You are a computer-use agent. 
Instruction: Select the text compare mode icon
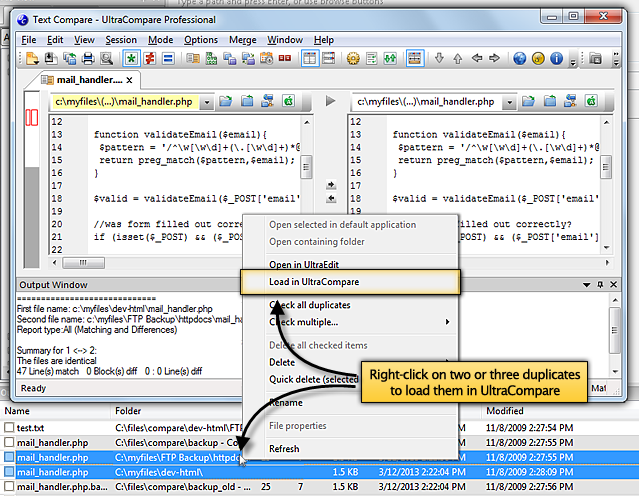[193, 58]
